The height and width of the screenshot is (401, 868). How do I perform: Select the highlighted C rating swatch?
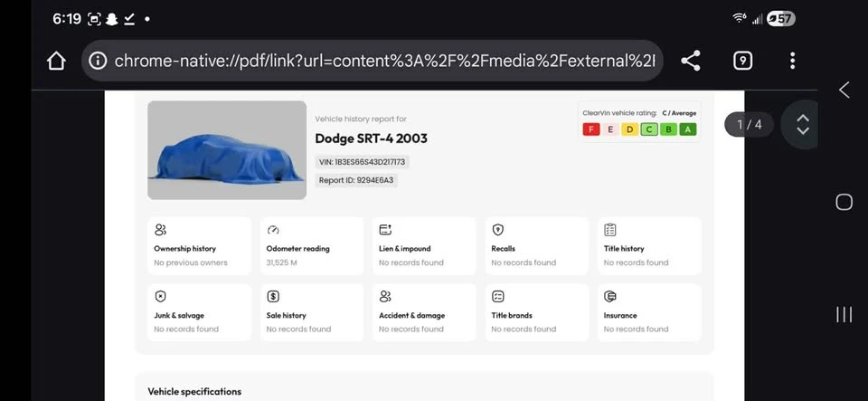(649, 129)
